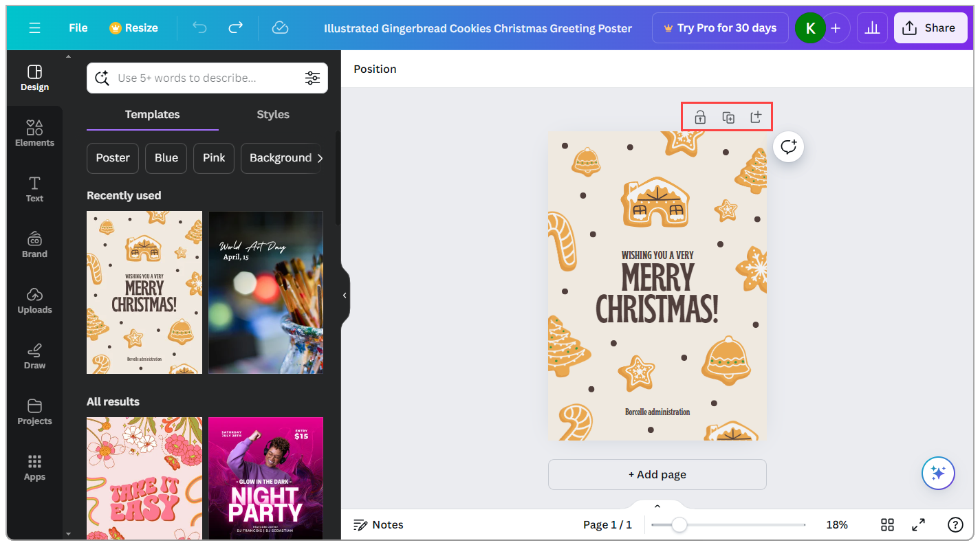Lock the poster page
The width and height of the screenshot is (980, 545).
(699, 117)
